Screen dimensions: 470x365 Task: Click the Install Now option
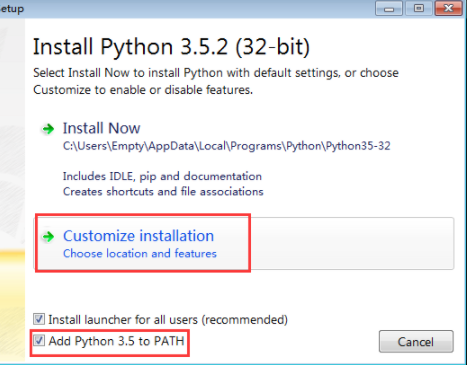[x=102, y=128]
